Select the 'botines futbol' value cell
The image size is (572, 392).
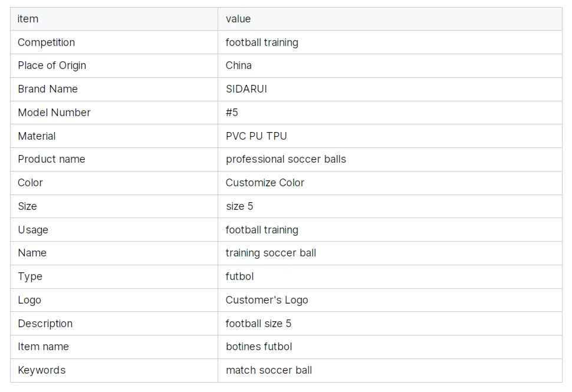pos(258,347)
